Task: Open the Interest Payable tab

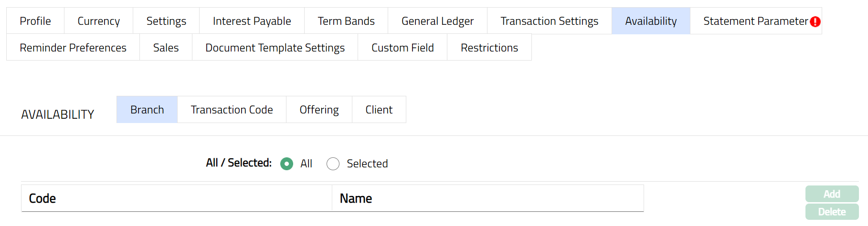Action: click(x=252, y=21)
